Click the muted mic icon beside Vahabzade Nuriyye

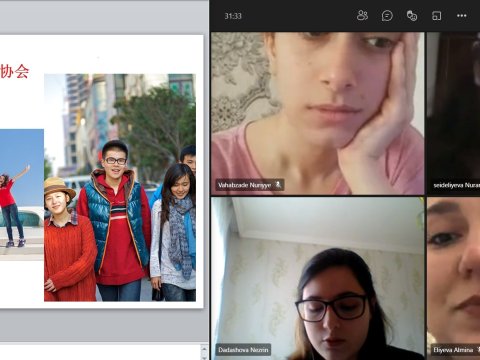(278, 184)
